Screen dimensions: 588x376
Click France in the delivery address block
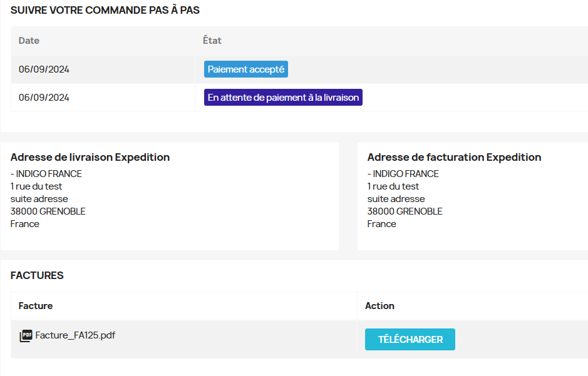(25, 224)
